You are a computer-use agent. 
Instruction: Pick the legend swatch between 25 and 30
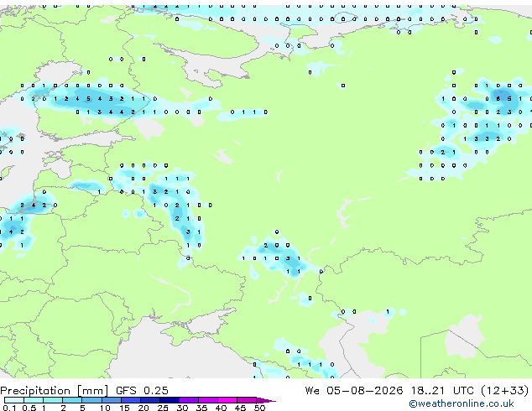pyautogui.click(x=170, y=400)
